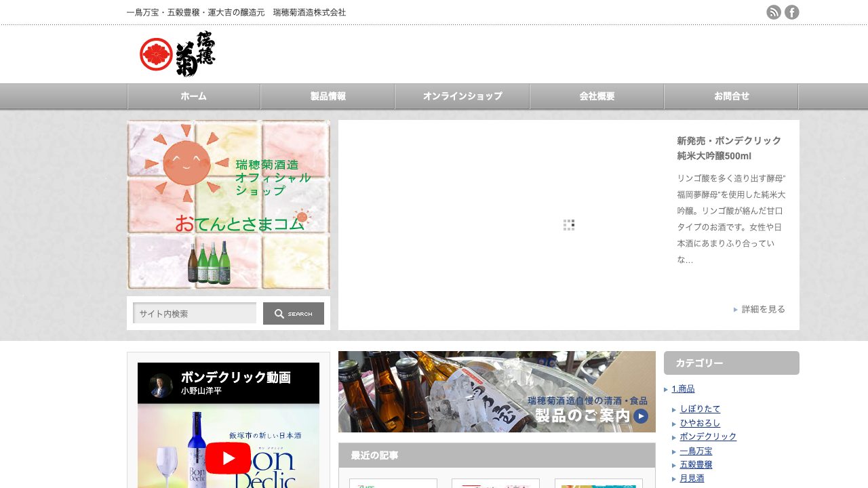Open the しぼりたて category link
Image resolution: width=868 pixels, height=488 pixels.
tap(700, 409)
